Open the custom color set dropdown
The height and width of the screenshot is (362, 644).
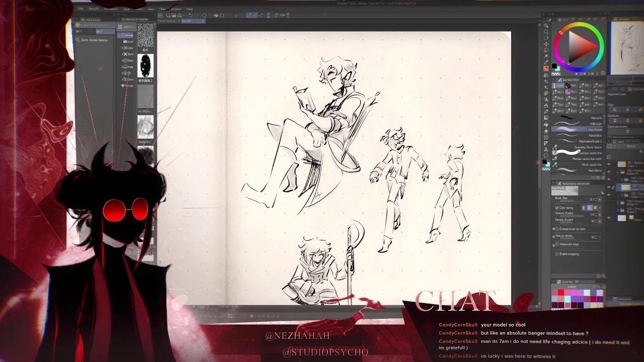click(x=573, y=287)
